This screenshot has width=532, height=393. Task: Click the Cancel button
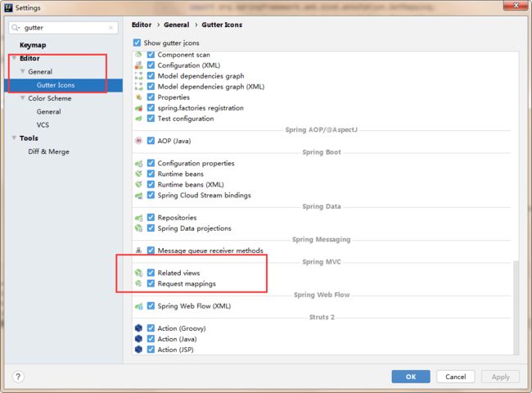[455, 377]
